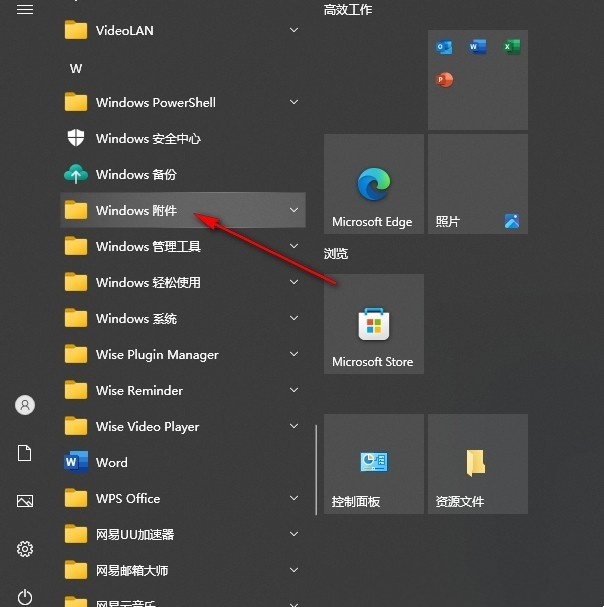Select the Windows 系统 folder entry
The height and width of the screenshot is (607, 604).
pyautogui.click(x=183, y=318)
